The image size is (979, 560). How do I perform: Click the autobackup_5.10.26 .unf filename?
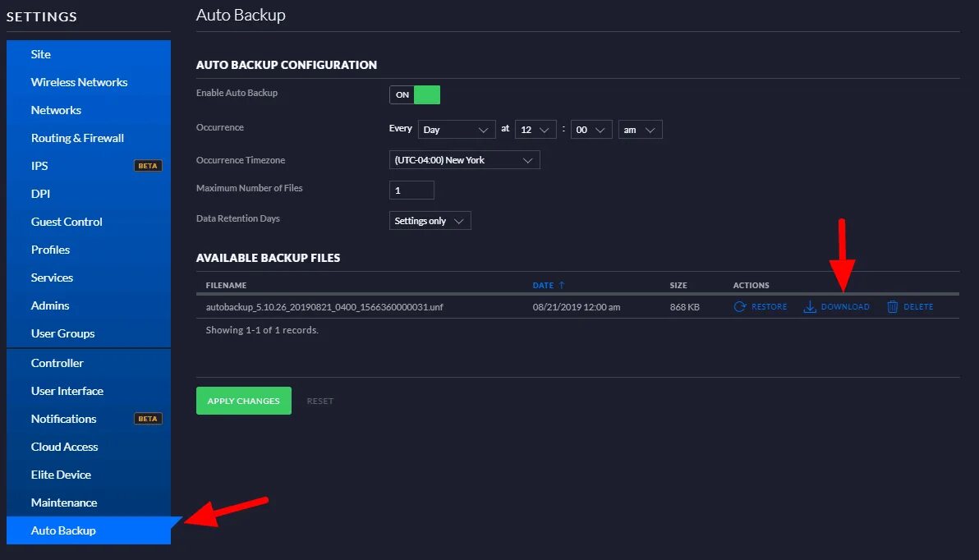tap(324, 307)
